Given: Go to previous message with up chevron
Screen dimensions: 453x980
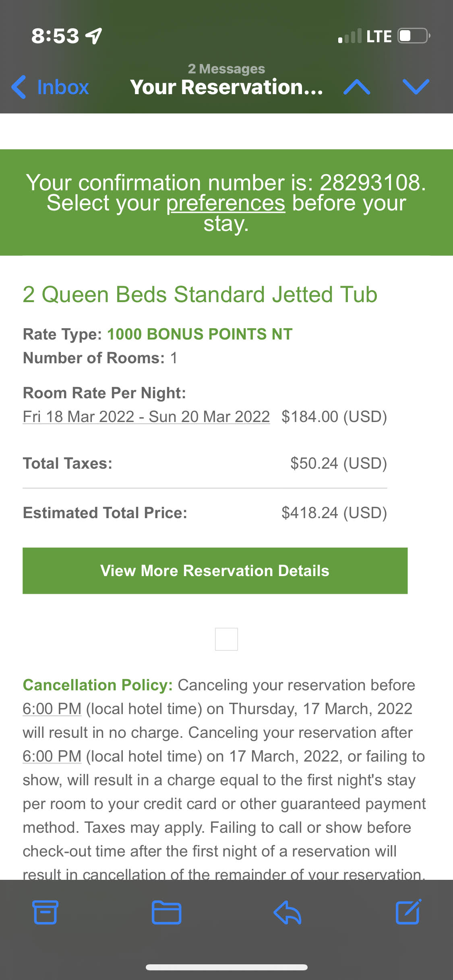Looking at the screenshot, I should coord(357,87).
